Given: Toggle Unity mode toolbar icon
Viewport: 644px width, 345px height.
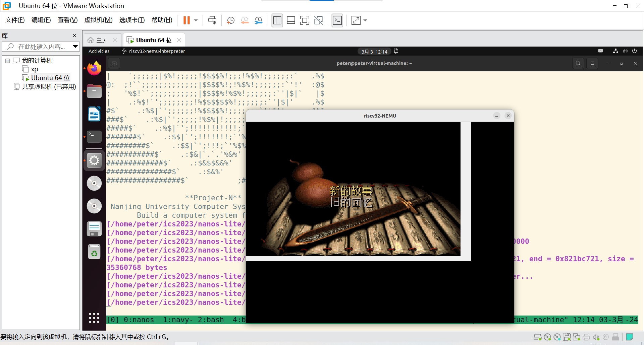Looking at the screenshot, I should (318, 20).
